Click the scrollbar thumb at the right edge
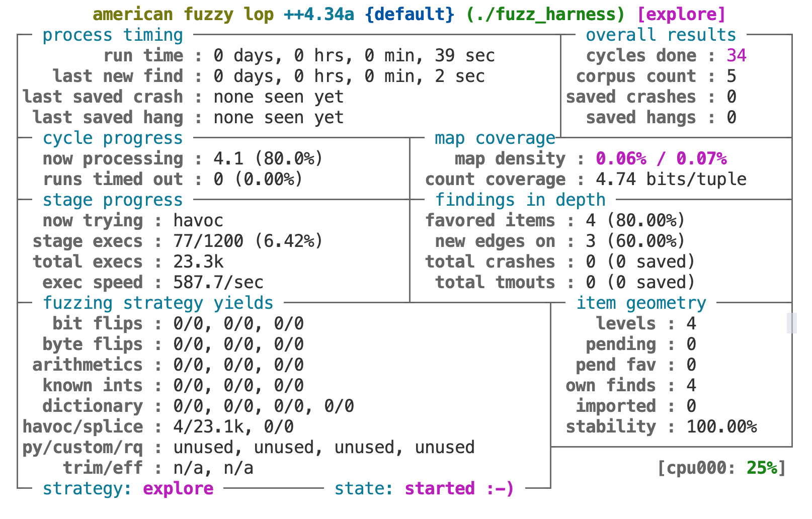This screenshot has width=812, height=519. coord(791,323)
